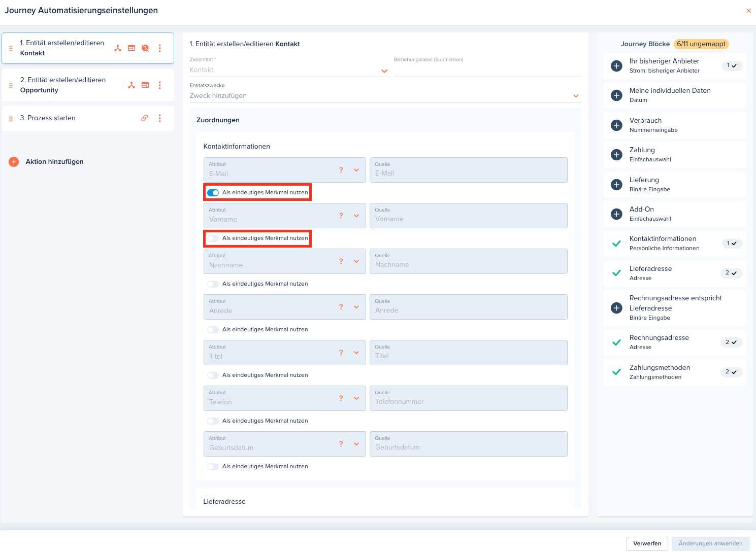
Task: Click Quelle Geburtsdatum field
Action: tap(469, 444)
